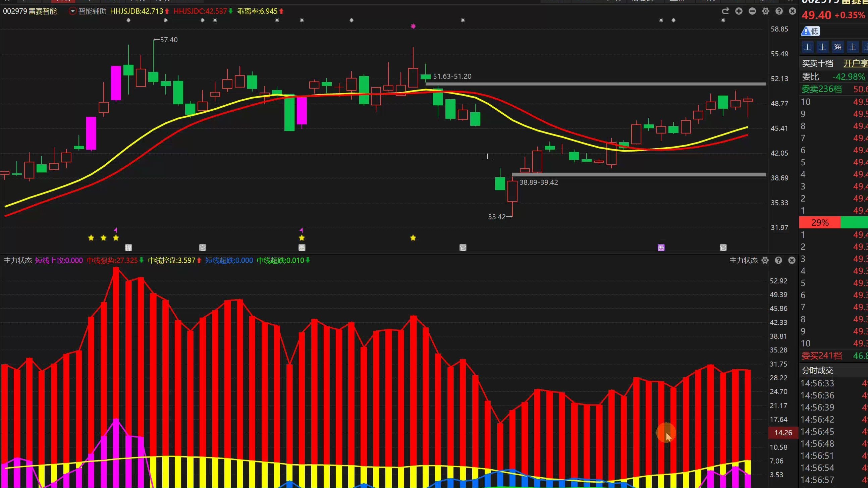Open main chart help question icon
This screenshot has width=868, height=488.
click(779, 11)
